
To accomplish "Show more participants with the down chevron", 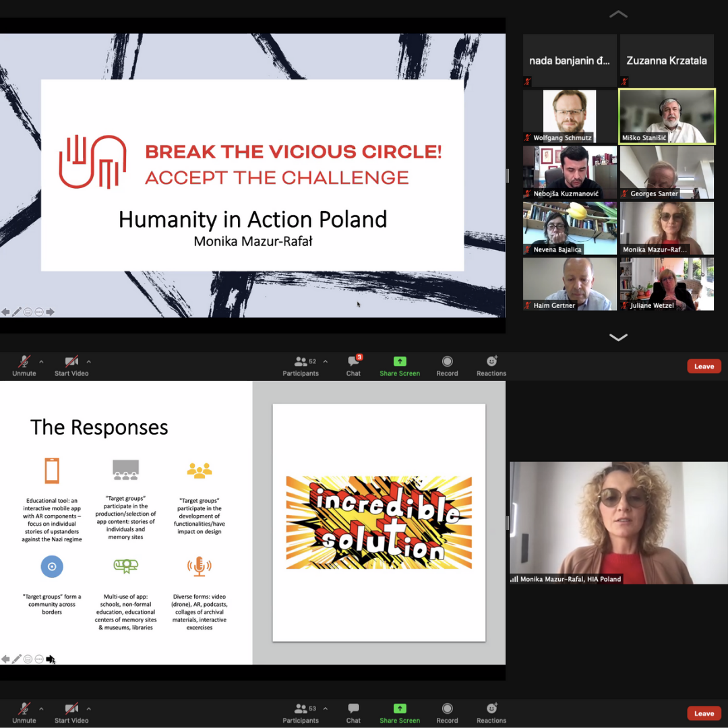I will pos(618,337).
